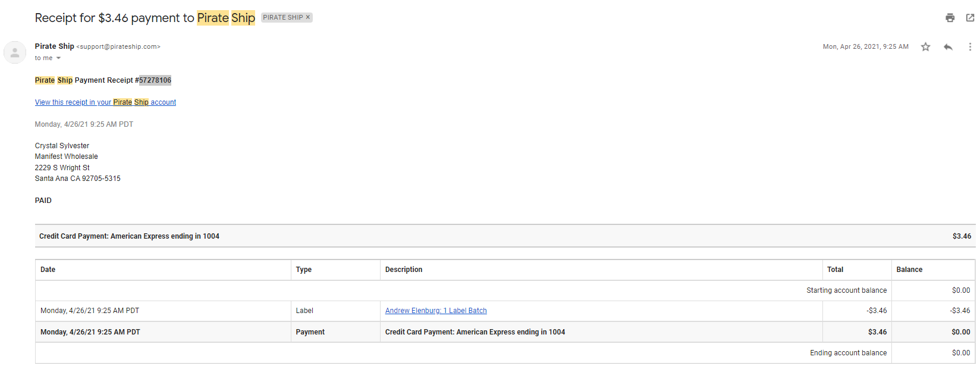The height and width of the screenshot is (369, 980).
Task: Remove the PIRATE SHIP label with its x
Action: (308, 17)
